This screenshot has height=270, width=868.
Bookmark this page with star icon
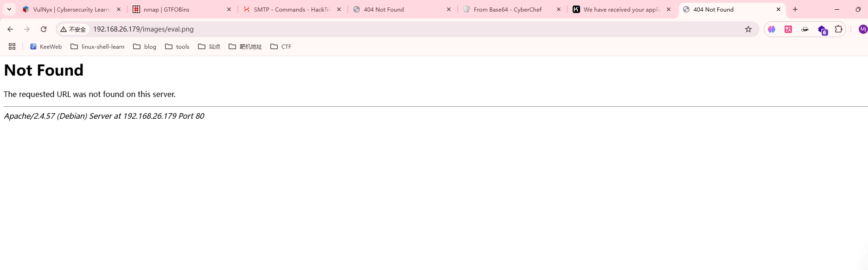tap(748, 29)
